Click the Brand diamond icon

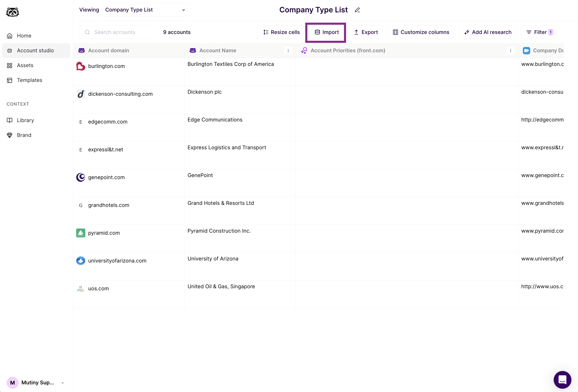pos(10,135)
